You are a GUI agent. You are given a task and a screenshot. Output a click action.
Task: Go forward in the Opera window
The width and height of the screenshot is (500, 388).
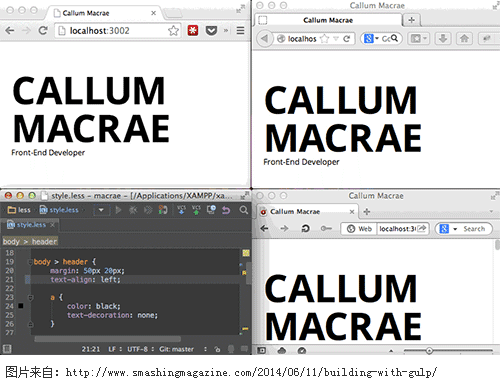(284, 229)
